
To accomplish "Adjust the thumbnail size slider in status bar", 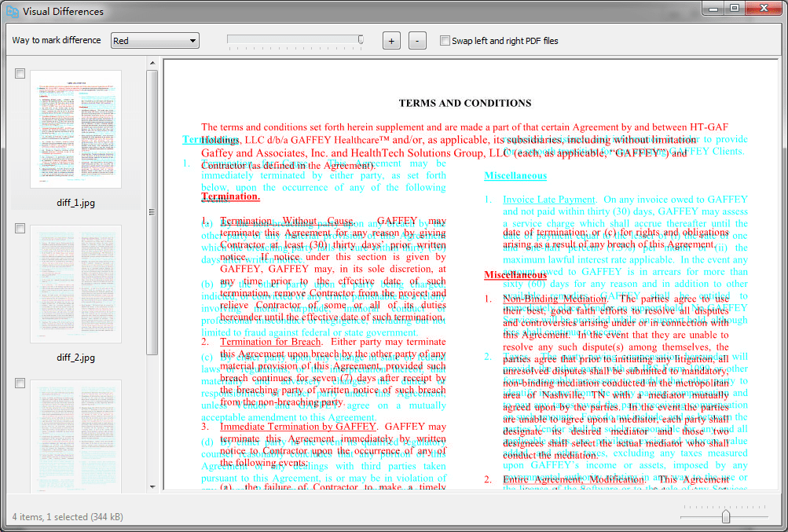I will point(726,516).
